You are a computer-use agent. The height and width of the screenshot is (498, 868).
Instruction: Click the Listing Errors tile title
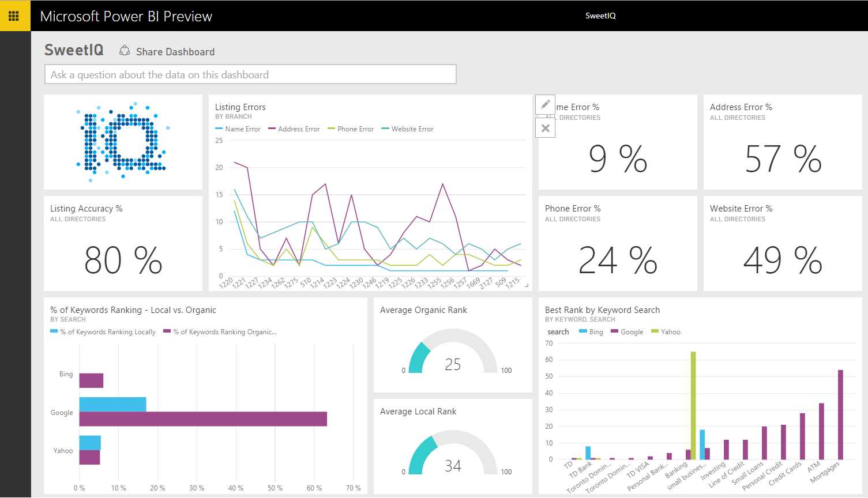[x=240, y=107]
